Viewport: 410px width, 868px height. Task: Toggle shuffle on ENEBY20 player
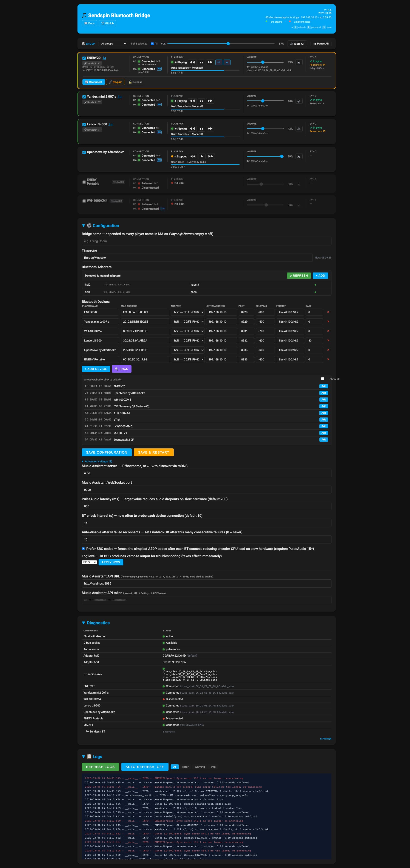219,62
